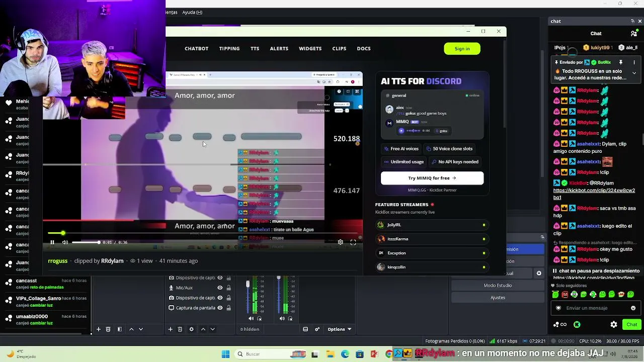Viewport: 644px width, 362px height.
Task: Mute the first audio mixer channel
Action: (251, 319)
